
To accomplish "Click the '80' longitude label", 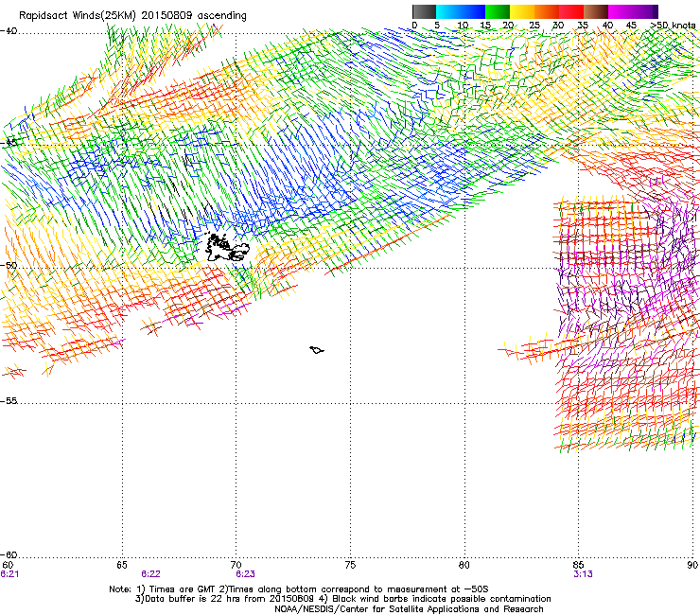I will pyautogui.click(x=464, y=565).
